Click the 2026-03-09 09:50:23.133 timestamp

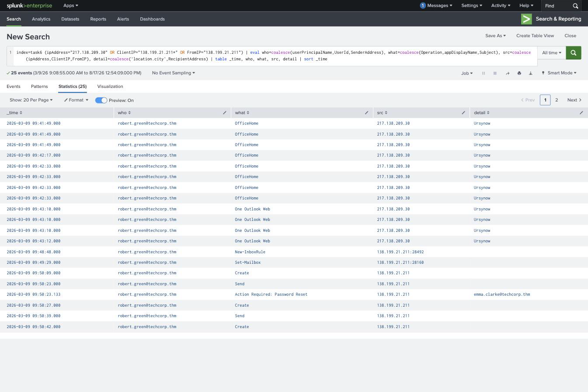click(x=34, y=294)
